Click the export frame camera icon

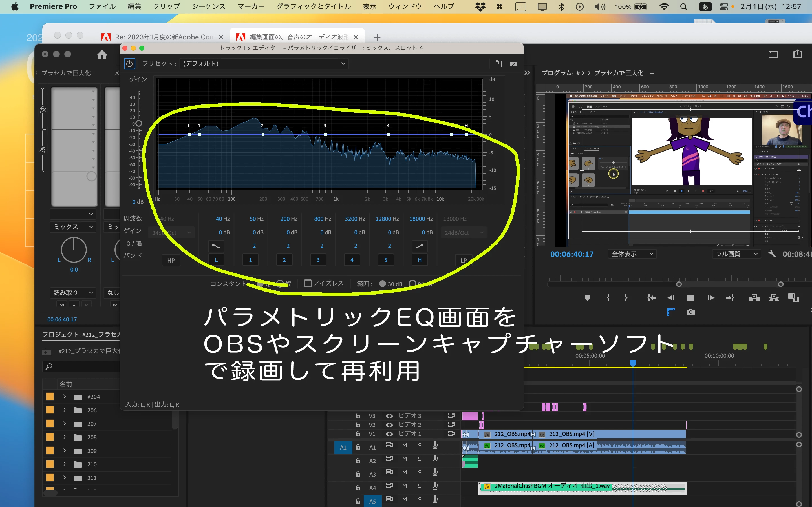point(690,312)
